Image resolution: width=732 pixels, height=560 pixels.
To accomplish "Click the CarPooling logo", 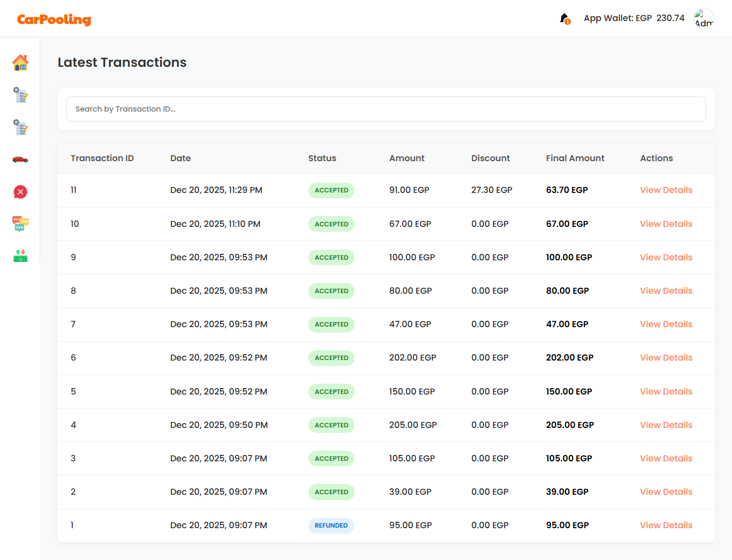I will (54, 19).
